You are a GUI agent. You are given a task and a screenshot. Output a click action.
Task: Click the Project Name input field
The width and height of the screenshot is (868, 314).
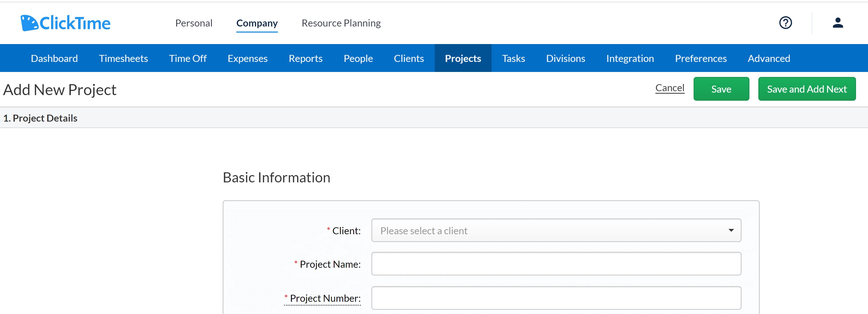point(556,264)
